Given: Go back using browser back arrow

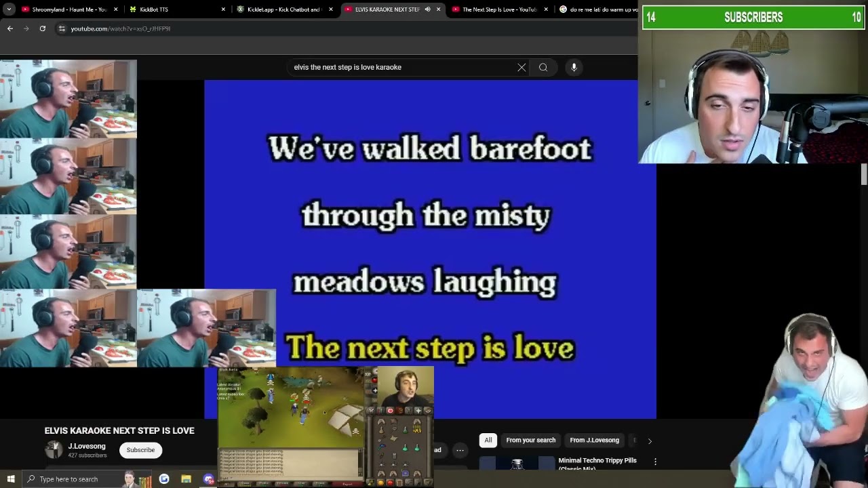Looking at the screenshot, I should [10, 28].
